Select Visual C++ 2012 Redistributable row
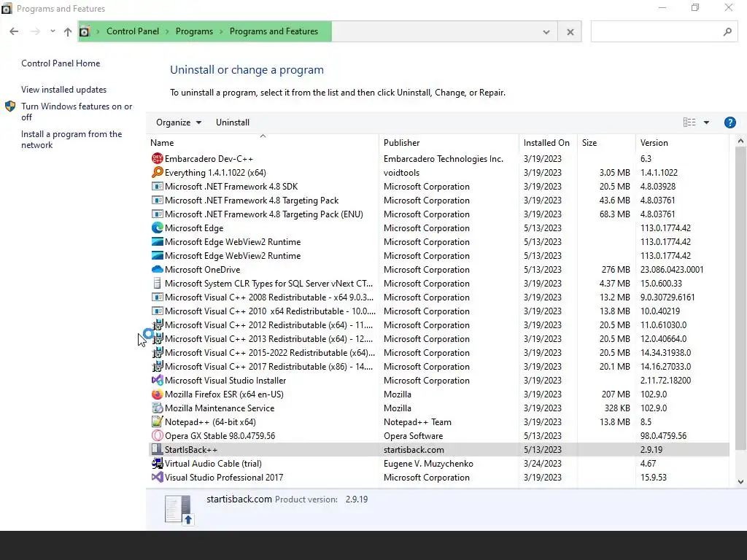This screenshot has height=560, width=747. [438, 324]
